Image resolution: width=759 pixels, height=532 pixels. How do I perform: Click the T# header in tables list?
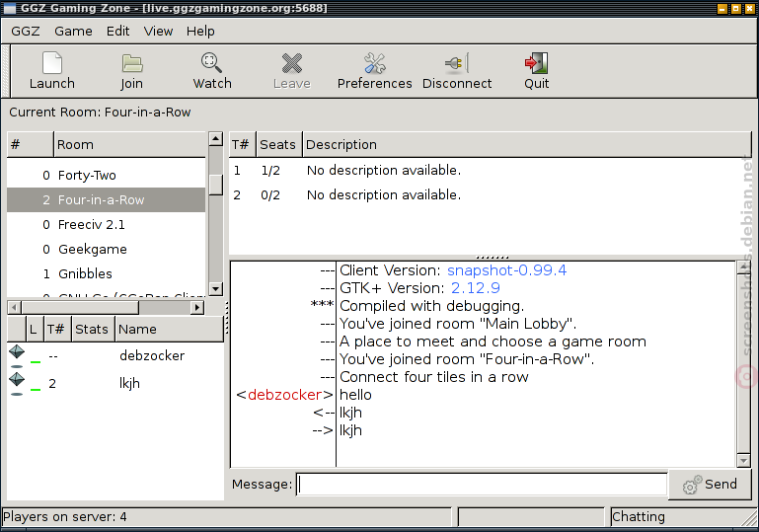tap(242, 144)
